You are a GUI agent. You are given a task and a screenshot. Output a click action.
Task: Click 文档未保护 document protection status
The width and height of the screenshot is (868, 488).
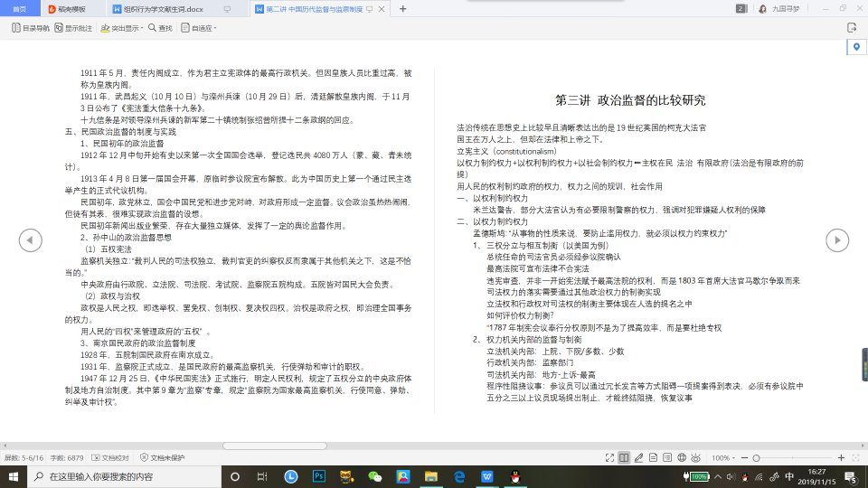click(163, 458)
